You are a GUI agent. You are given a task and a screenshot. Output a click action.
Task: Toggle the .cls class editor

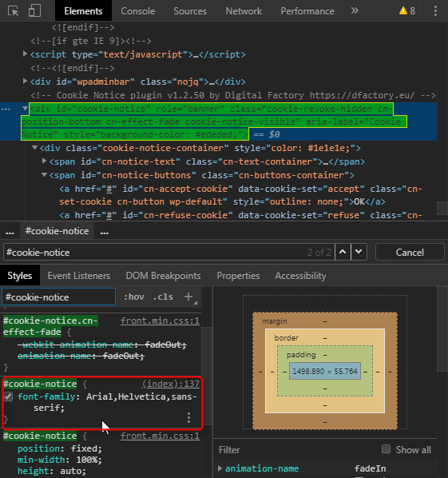pos(163,297)
